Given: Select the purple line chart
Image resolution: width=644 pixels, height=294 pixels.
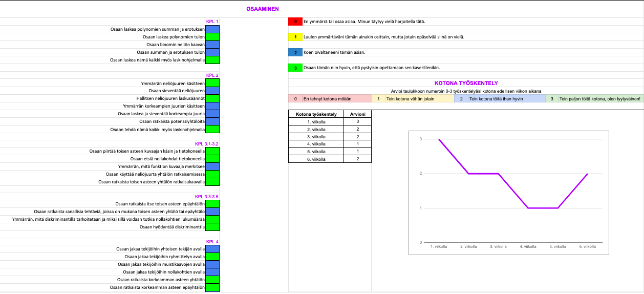Looking at the screenshot, I should point(509,192).
